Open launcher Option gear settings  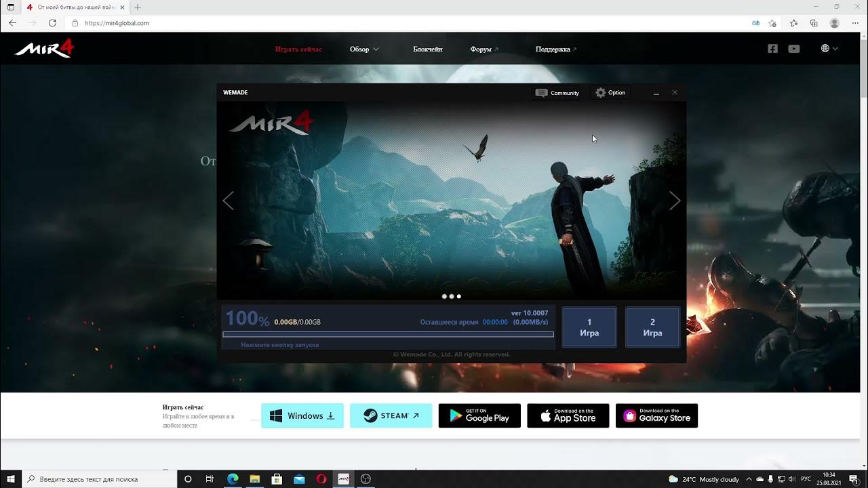[x=601, y=93]
